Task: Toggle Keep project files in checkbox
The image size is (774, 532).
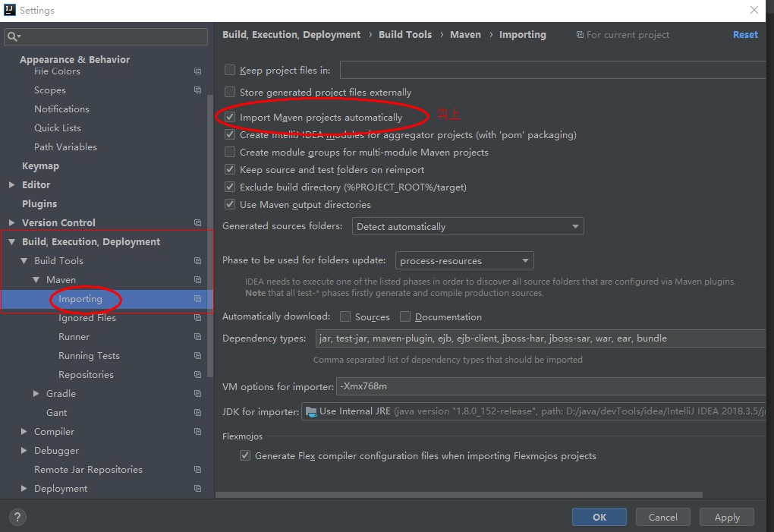Action: pos(229,70)
